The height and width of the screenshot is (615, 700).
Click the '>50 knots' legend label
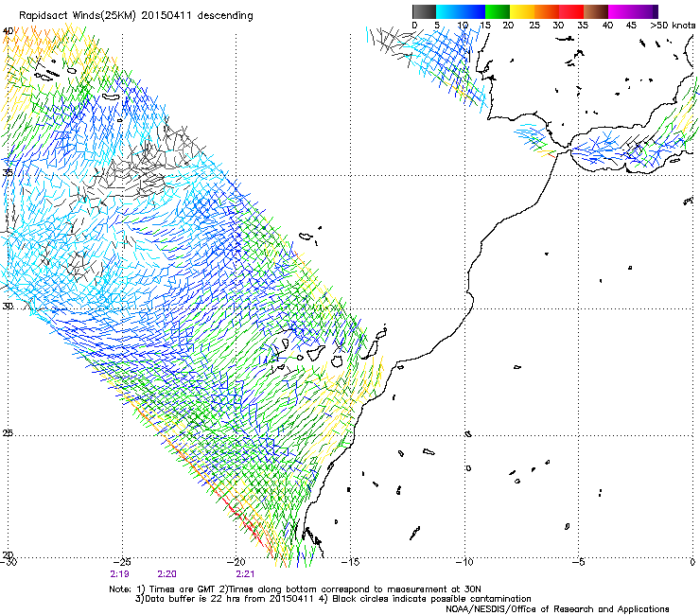[673, 26]
